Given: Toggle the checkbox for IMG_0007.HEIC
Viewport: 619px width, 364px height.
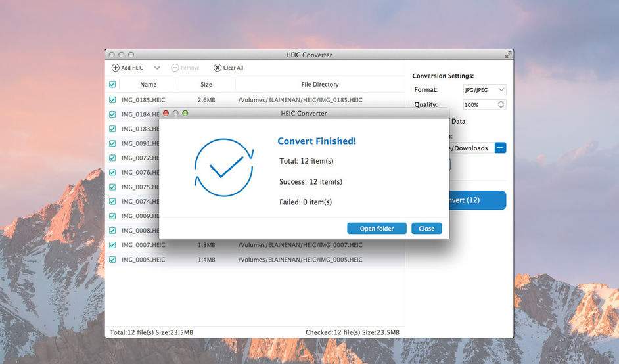Looking at the screenshot, I should 112,245.
